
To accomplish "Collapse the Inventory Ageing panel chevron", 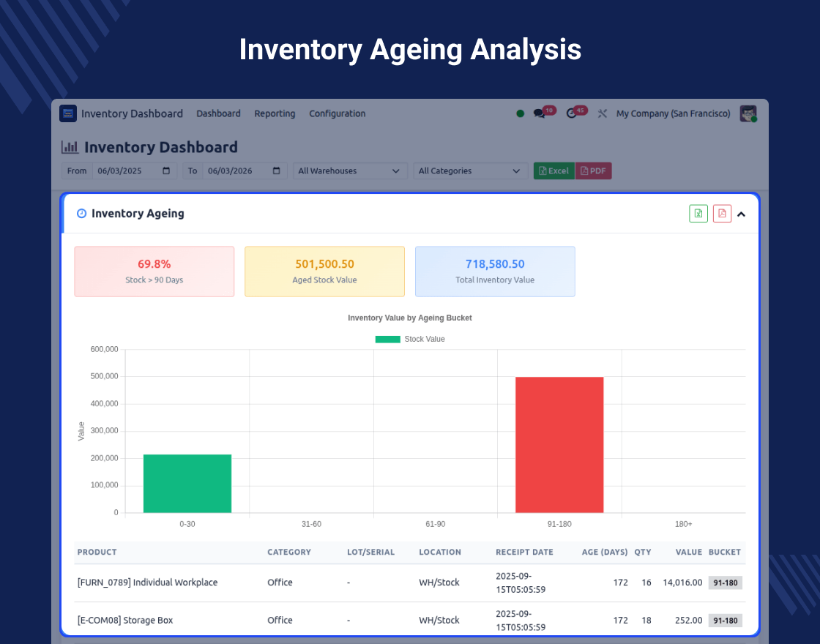I will [741, 214].
